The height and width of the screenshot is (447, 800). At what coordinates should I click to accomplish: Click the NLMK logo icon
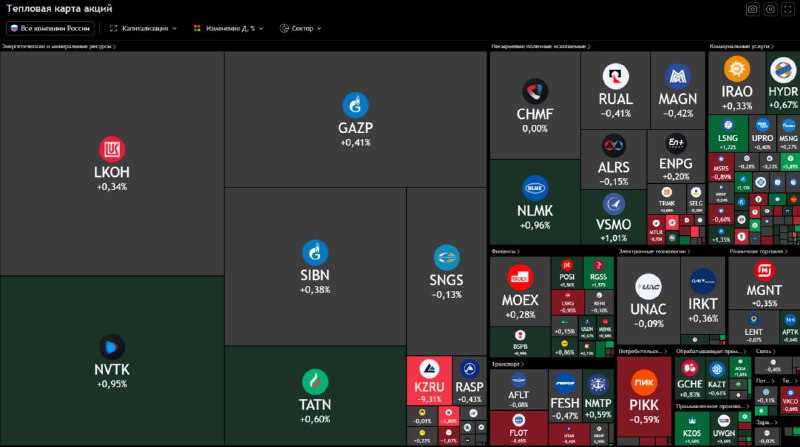(x=535, y=188)
